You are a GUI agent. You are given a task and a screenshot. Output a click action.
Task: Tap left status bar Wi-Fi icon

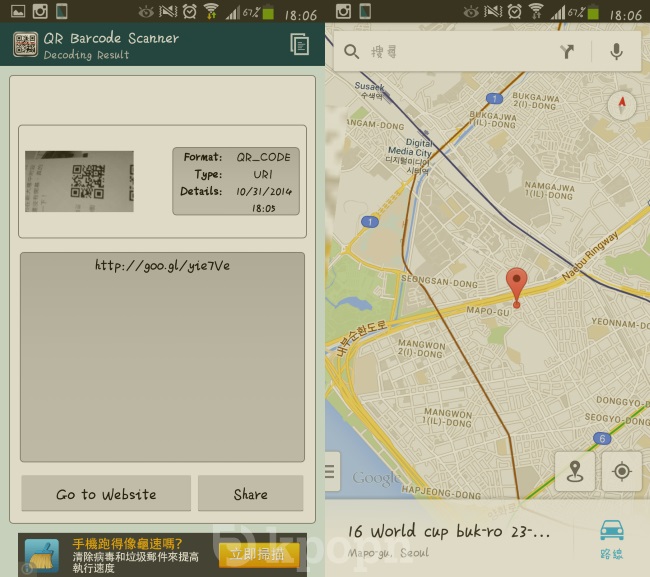click(211, 12)
